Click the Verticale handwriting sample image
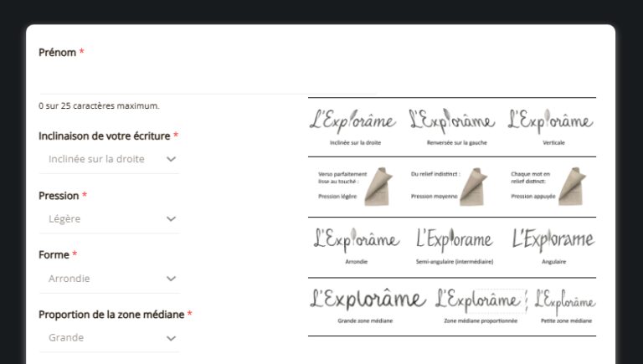 coord(553,121)
